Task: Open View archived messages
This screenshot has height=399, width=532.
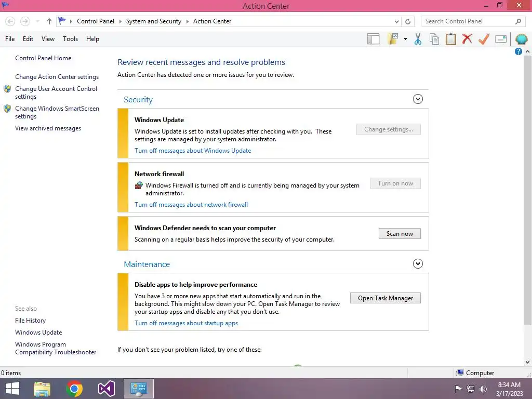Action: click(48, 128)
